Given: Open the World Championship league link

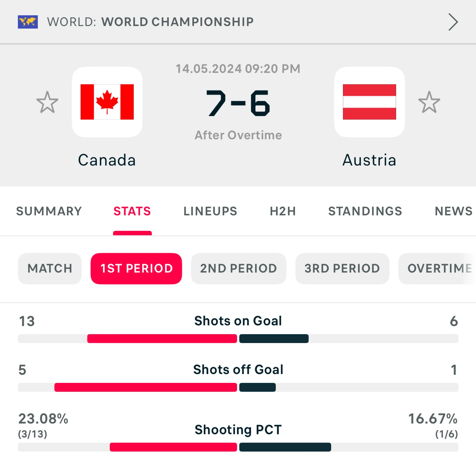Looking at the screenshot, I should (150, 22).
